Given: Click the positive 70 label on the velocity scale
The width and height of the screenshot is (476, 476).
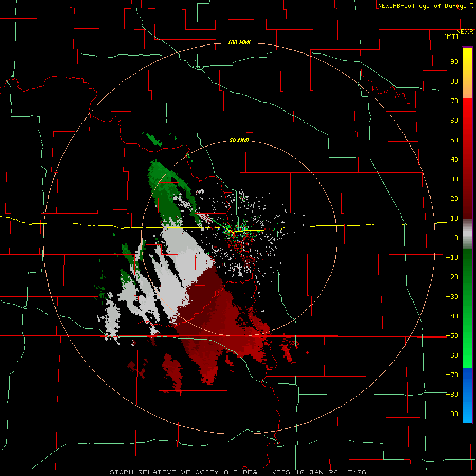Looking at the screenshot, I should click(454, 101).
